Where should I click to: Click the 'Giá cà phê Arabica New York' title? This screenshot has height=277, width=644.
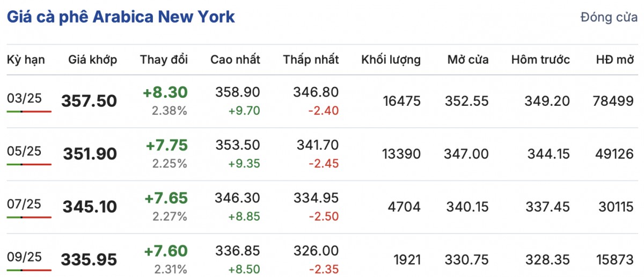coord(121,17)
